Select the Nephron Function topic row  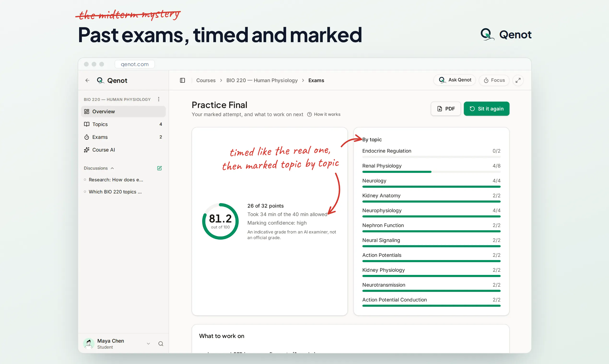point(431,228)
